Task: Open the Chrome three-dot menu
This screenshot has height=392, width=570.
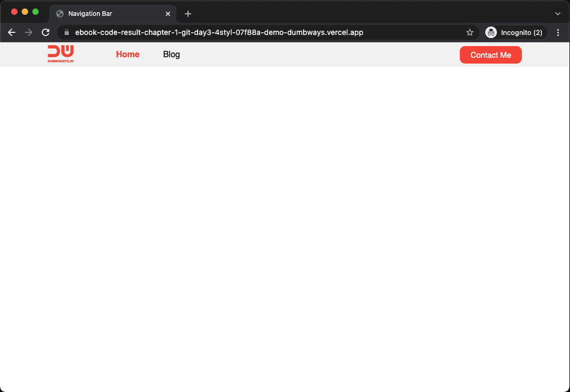Action: (x=558, y=32)
